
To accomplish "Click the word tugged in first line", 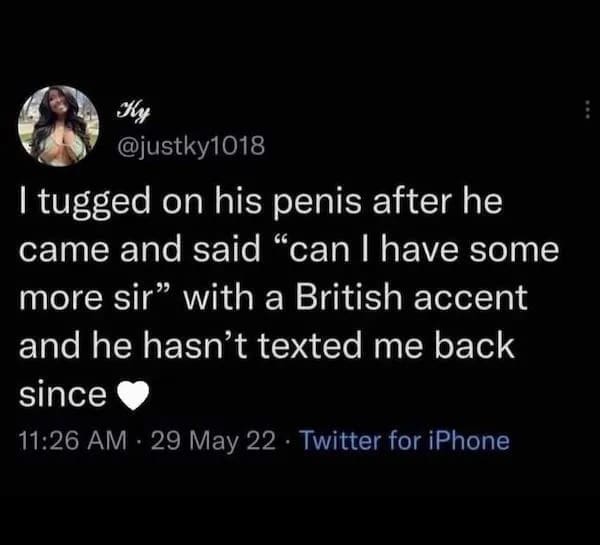I will click(94, 204).
